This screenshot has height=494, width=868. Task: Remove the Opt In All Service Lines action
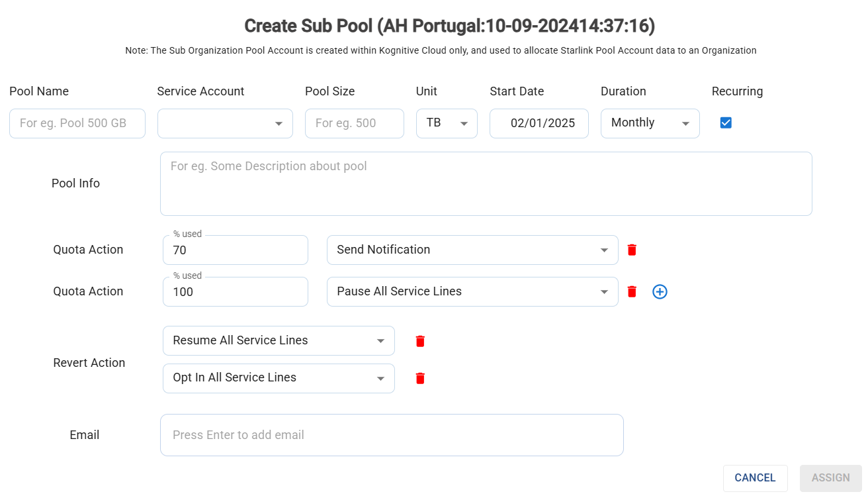click(420, 378)
